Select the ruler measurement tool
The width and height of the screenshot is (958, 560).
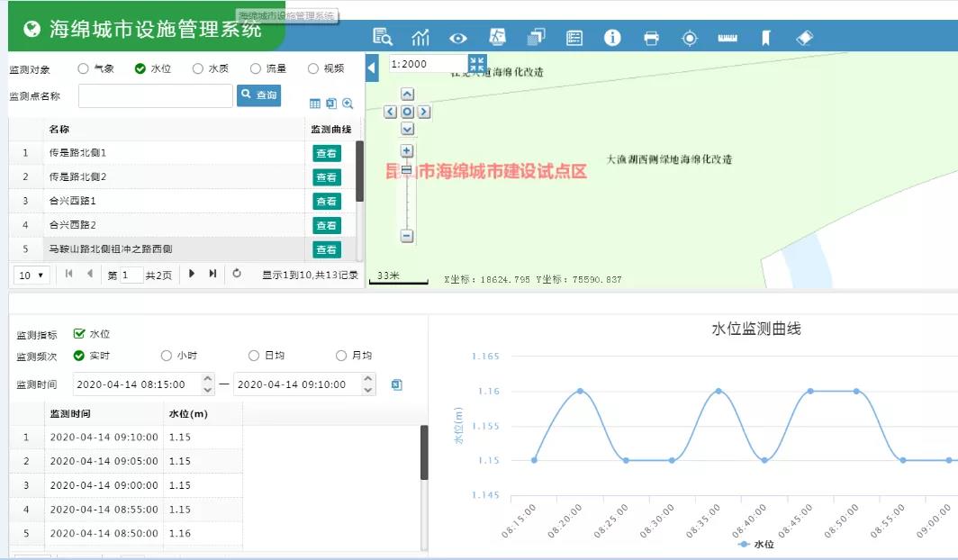pyautogui.click(x=728, y=38)
